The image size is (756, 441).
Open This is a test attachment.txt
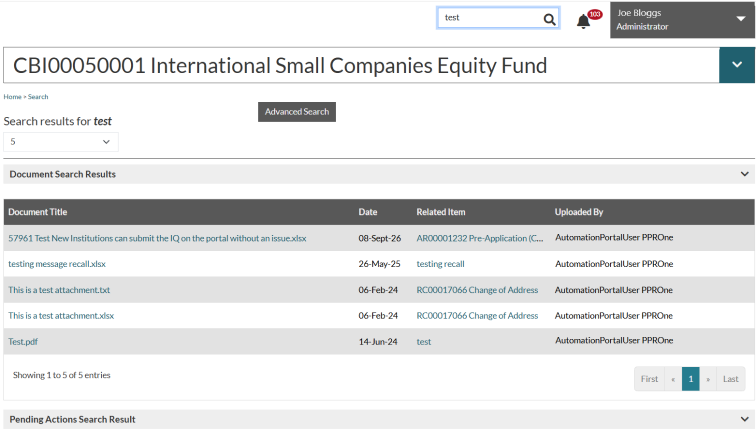[x=59, y=290]
